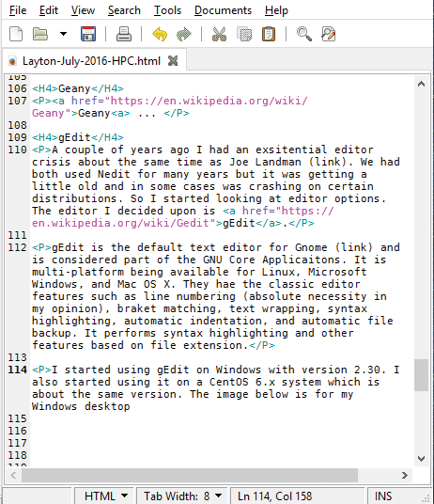Click the window resize grip in status bar
Image resolution: width=434 pixels, height=504 pixels.
point(426,498)
